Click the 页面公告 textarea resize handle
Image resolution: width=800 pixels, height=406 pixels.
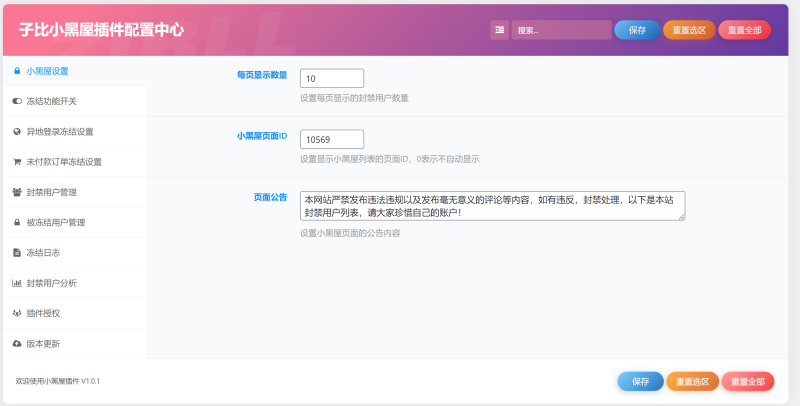tap(682, 217)
